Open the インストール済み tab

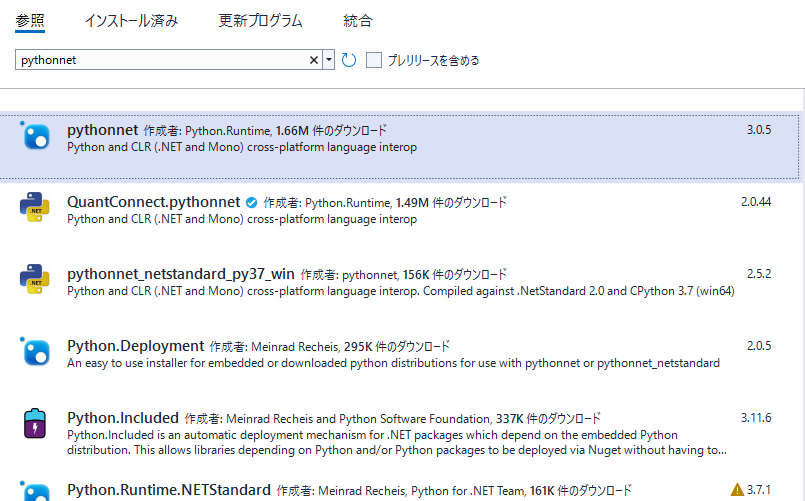coord(131,21)
